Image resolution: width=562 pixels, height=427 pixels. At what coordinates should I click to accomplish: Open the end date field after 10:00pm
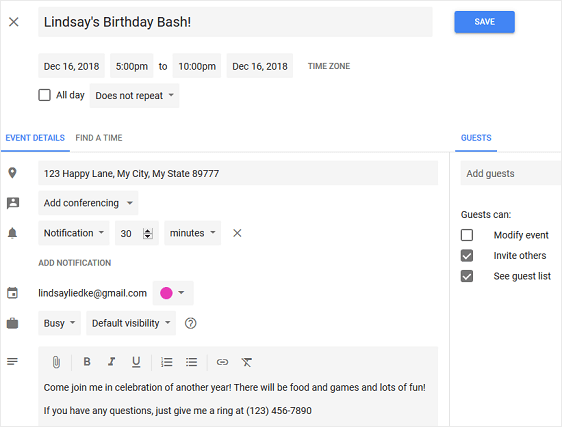point(260,66)
